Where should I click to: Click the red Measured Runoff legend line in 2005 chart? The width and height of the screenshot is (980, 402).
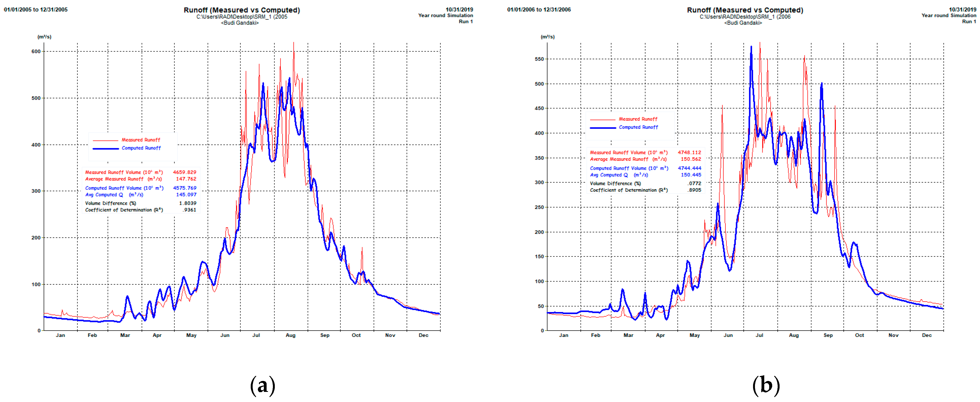pos(105,140)
